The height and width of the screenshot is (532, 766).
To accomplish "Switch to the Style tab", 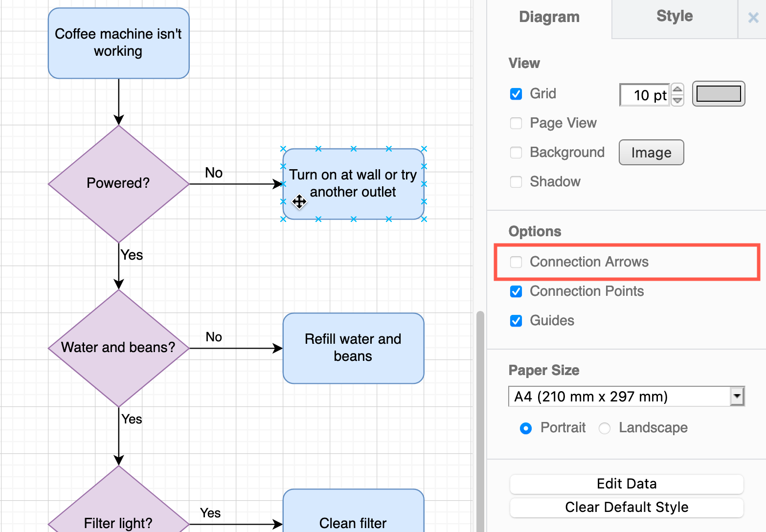I will pyautogui.click(x=674, y=16).
